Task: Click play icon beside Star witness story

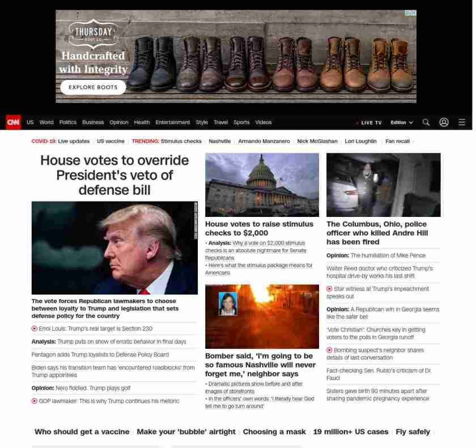Action: [x=330, y=289]
